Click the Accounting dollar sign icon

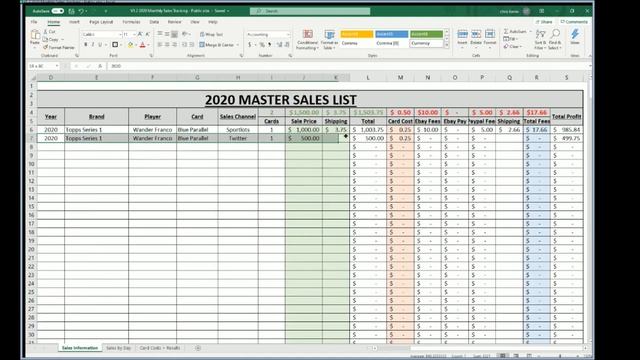(x=249, y=44)
